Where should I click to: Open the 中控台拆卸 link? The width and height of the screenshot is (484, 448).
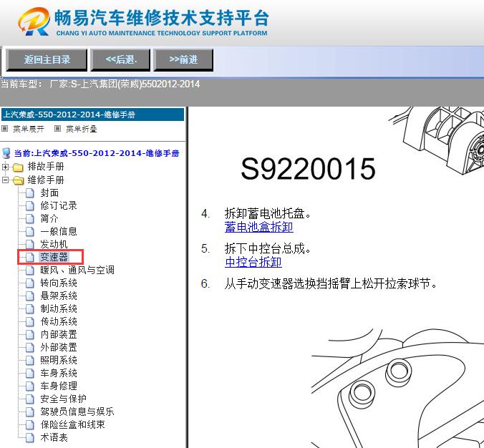pyautogui.click(x=253, y=262)
